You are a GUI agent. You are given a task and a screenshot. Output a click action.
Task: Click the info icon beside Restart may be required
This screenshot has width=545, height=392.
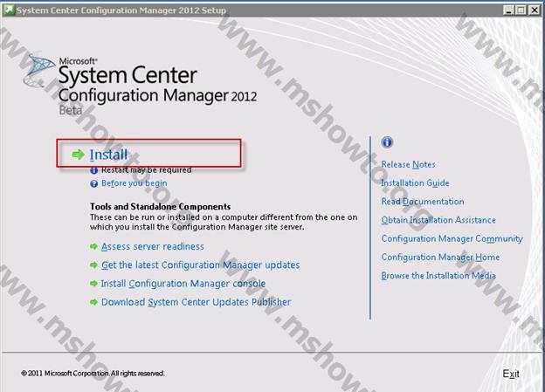tap(93, 170)
